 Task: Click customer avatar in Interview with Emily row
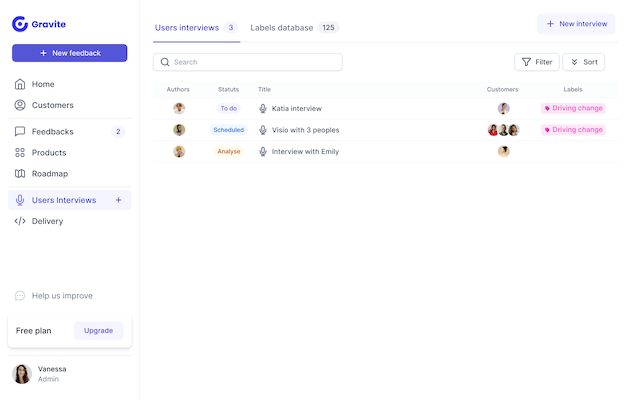coord(504,152)
